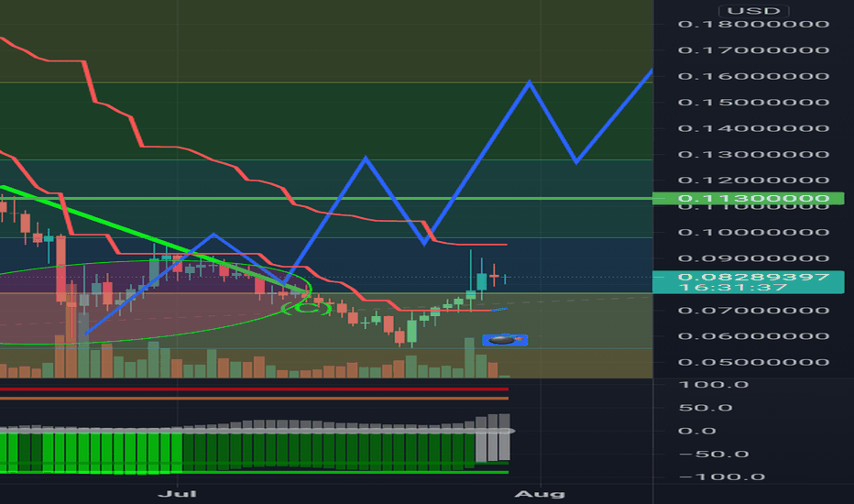Select the 0.11300000 horizontal line price label

pyautogui.click(x=749, y=198)
